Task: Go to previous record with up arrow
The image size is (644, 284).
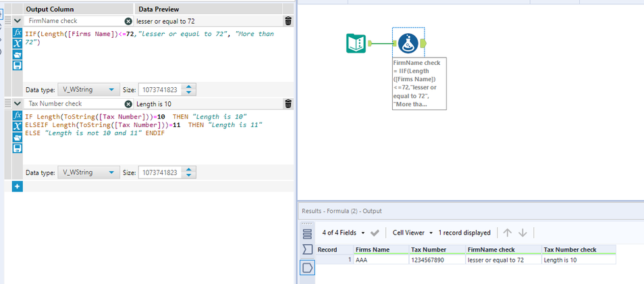Action: [508, 233]
